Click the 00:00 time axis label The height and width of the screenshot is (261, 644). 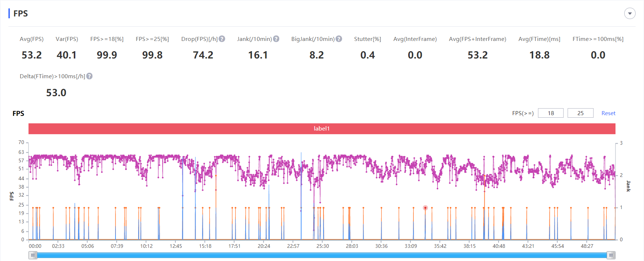tap(35, 246)
